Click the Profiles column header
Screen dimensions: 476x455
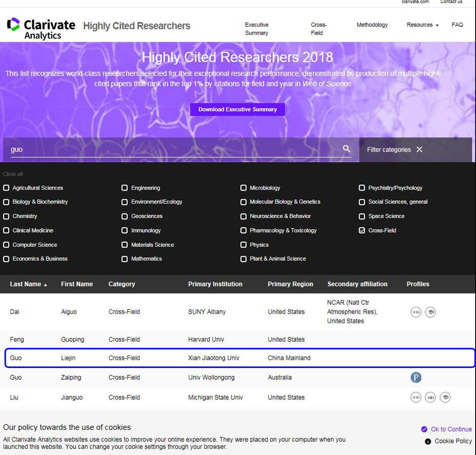(x=418, y=284)
